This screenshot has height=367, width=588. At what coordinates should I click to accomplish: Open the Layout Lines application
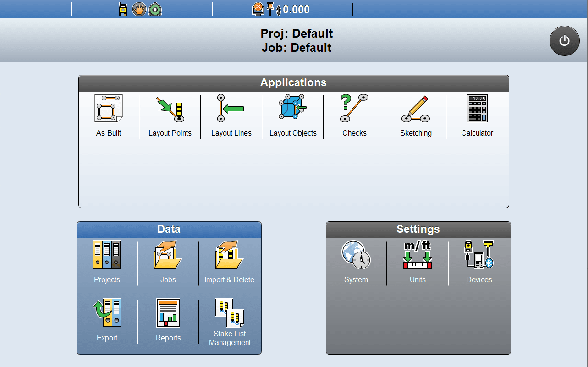tap(231, 115)
